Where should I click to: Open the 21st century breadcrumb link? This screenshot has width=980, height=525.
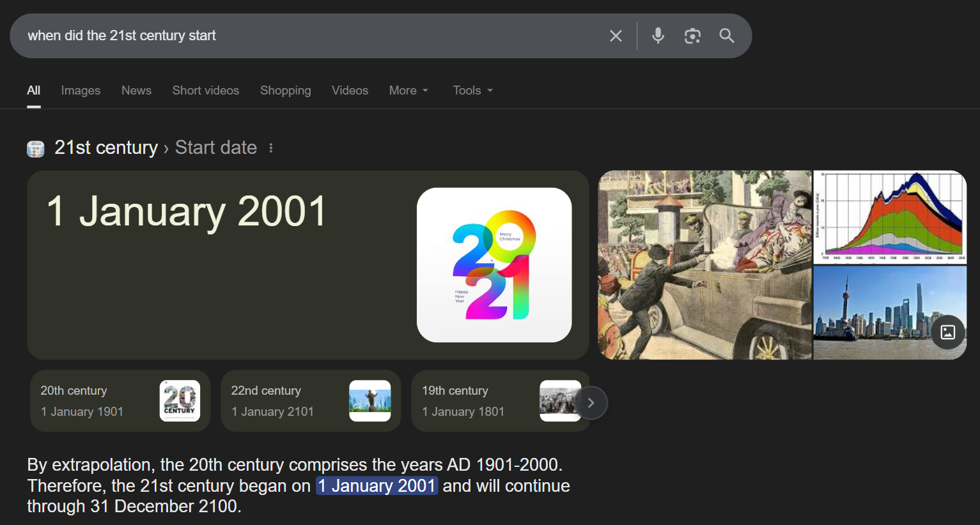point(106,148)
